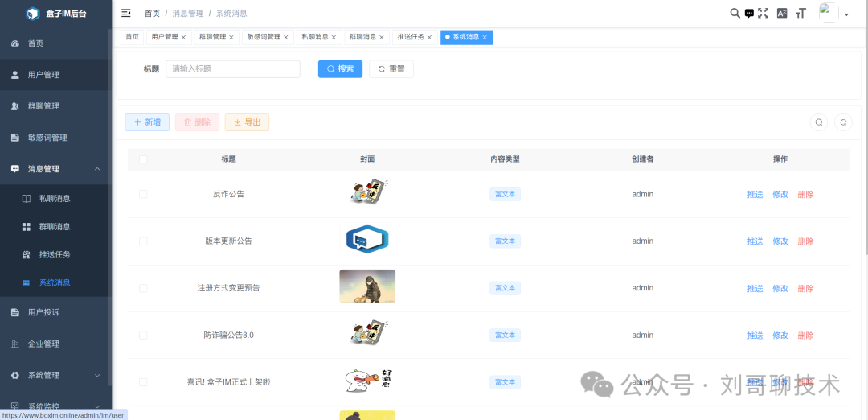
Task: Close the 用户管理 tab
Action: pyautogui.click(x=183, y=38)
